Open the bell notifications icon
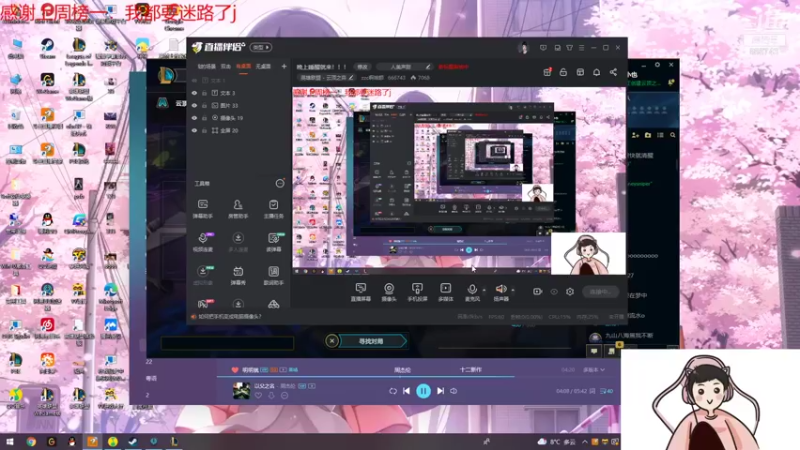The width and height of the screenshot is (800, 450). (x=596, y=72)
